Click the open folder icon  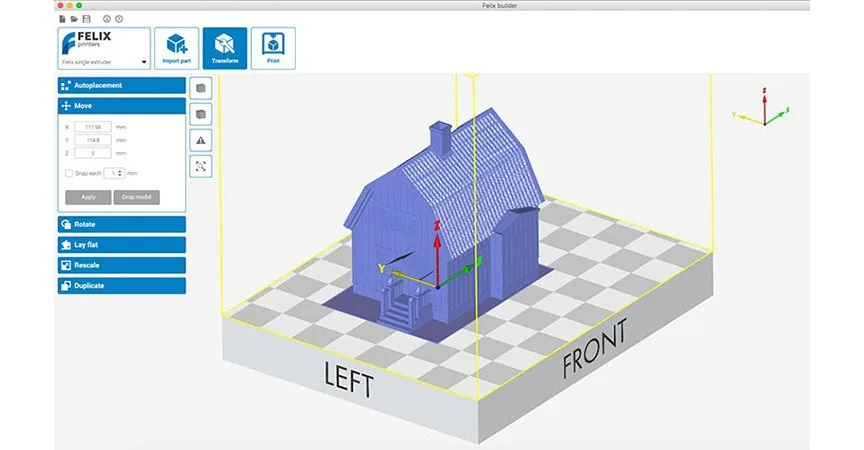pyautogui.click(x=74, y=19)
